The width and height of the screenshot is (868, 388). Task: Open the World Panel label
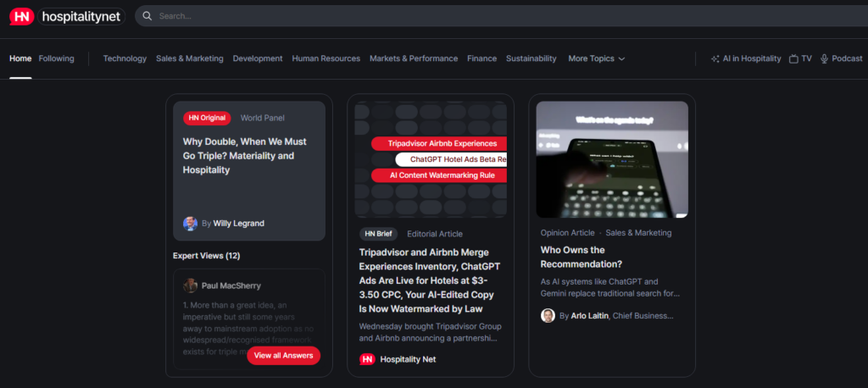(263, 118)
